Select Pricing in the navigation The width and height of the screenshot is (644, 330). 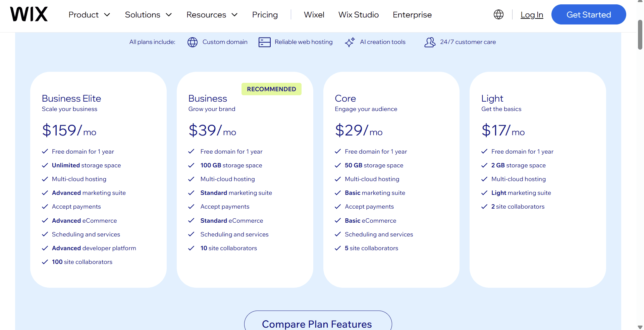265,14
